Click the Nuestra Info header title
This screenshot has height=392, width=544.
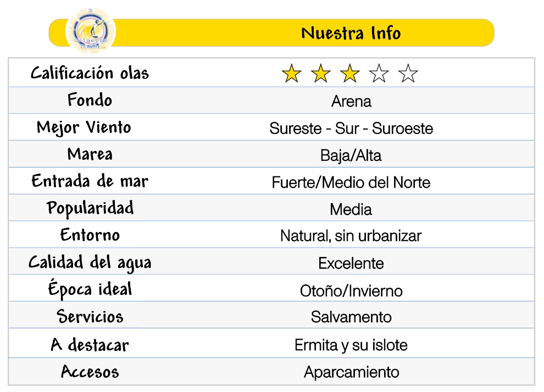pyautogui.click(x=351, y=33)
